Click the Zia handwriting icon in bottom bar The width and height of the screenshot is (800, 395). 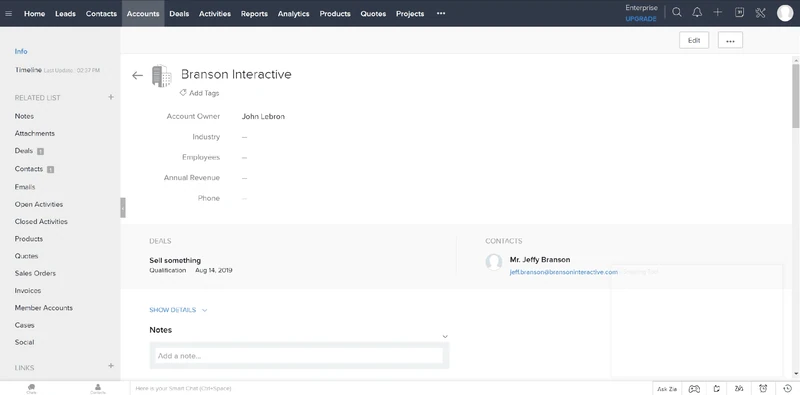click(739, 389)
